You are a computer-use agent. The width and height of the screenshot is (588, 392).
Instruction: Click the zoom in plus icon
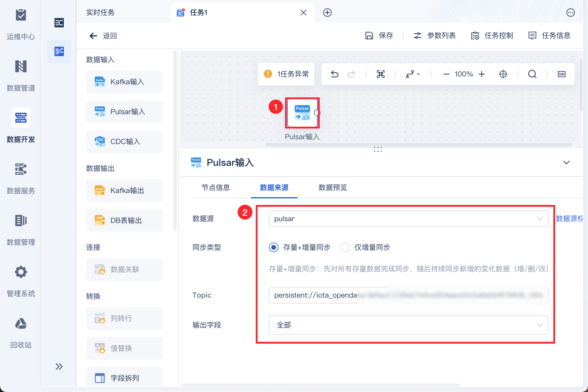482,74
